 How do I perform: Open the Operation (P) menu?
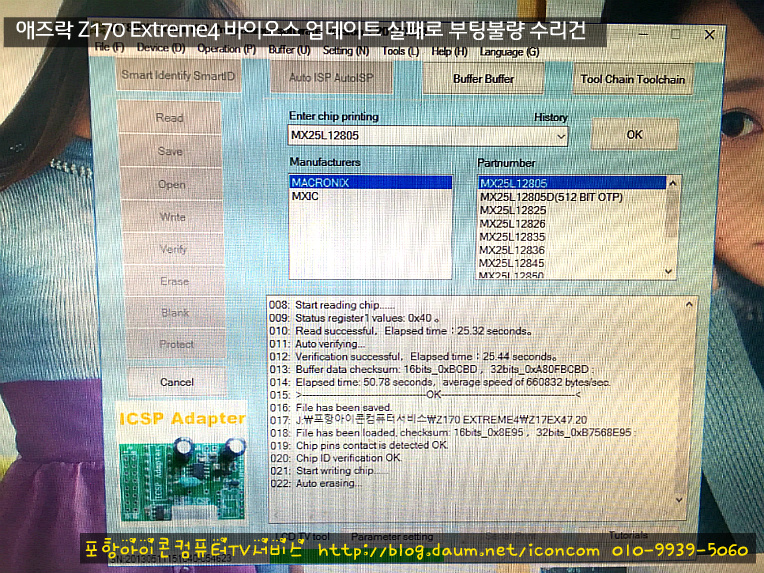point(226,49)
